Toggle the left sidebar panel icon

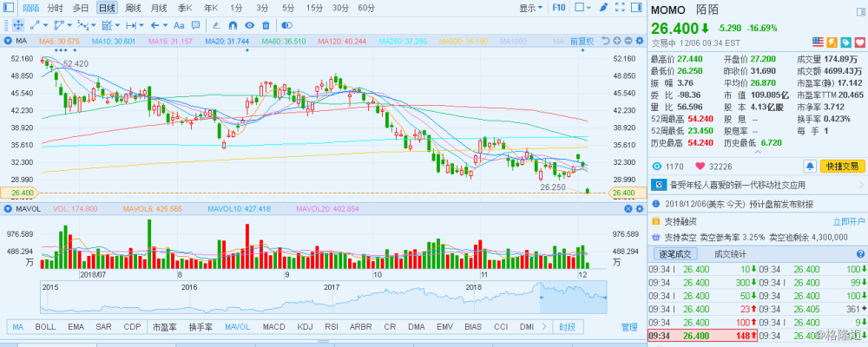tap(10, 8)
